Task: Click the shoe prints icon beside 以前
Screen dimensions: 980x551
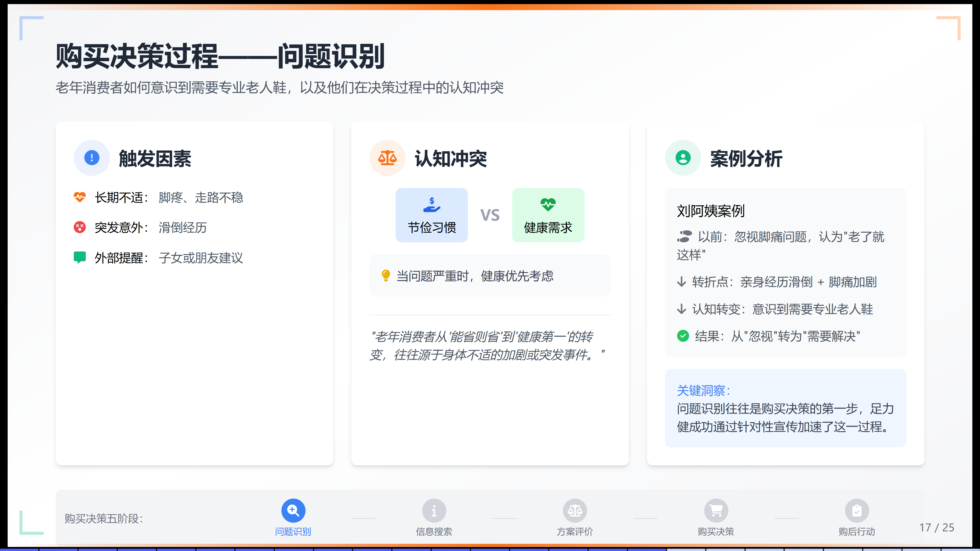Action: coord(684,236)
